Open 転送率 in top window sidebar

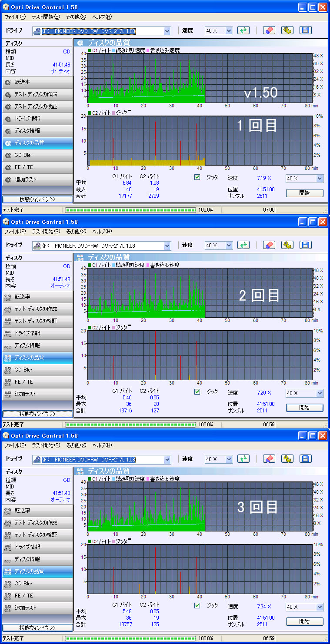pos(37,82)
